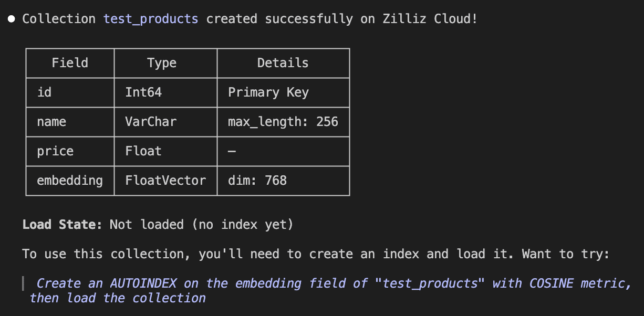Viewport: 644px width, 316px height.
Task: Select the name field cell
Action: click(x=51, y=122)
